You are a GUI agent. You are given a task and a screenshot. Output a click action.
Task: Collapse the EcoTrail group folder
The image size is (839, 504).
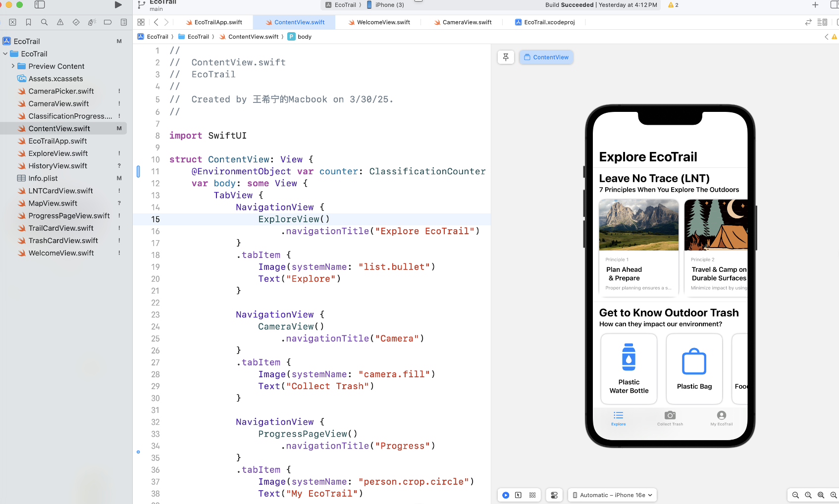5,54
